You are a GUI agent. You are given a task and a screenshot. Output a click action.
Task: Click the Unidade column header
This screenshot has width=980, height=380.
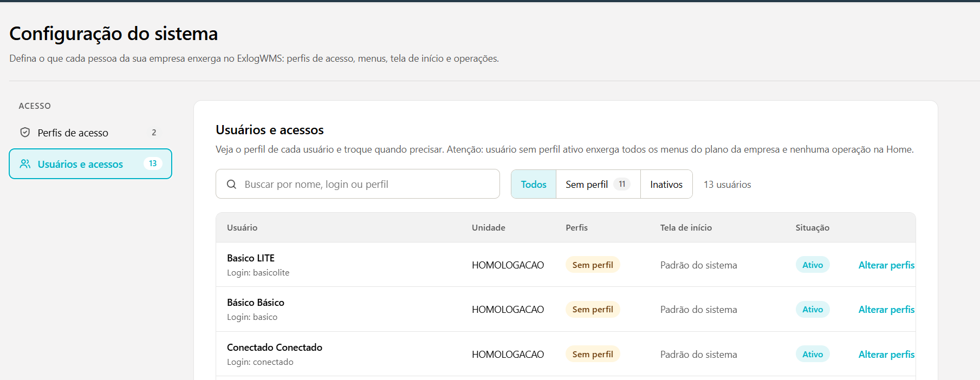(x=489, y=227)
